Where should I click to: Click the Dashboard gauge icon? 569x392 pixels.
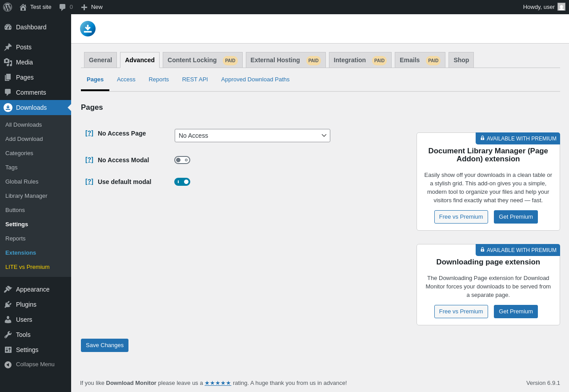(8, 27)
